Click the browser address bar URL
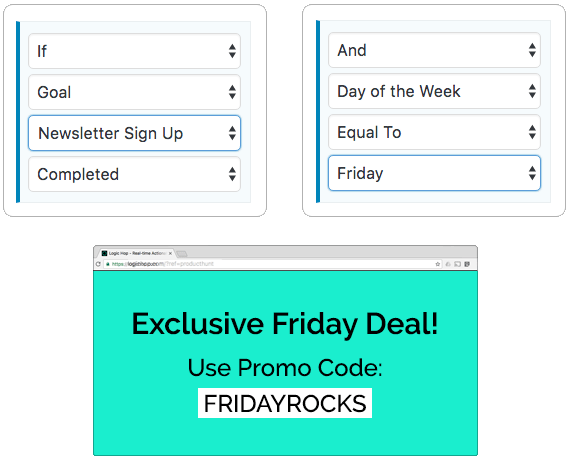570x460 pixels. coord(162,264)
